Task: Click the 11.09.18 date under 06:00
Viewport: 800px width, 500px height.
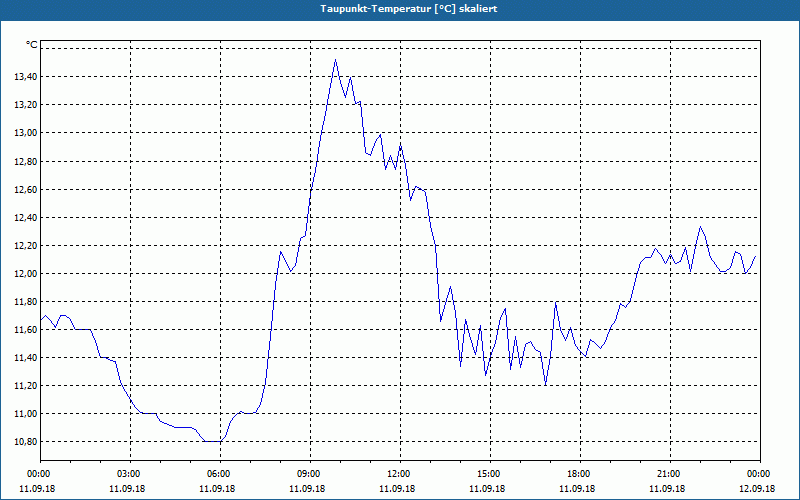Action: click(x=217, y=489)
